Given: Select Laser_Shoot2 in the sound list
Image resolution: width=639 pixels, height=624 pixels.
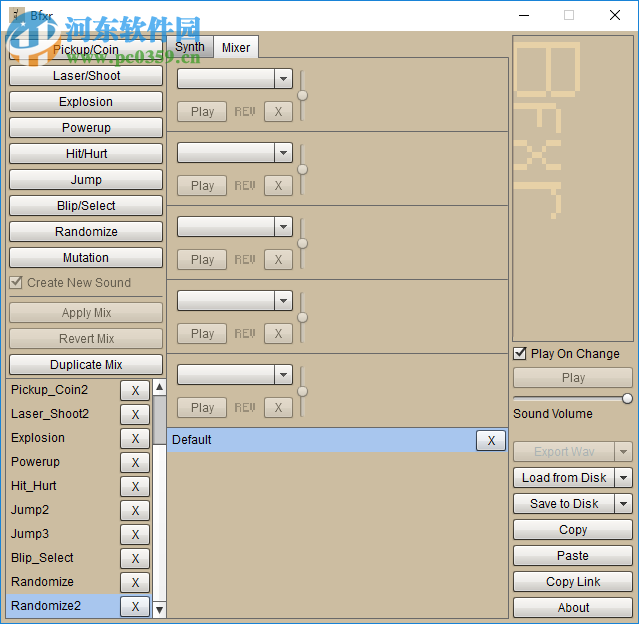Looking at the screenshot, I should click(x=50, y=414).
